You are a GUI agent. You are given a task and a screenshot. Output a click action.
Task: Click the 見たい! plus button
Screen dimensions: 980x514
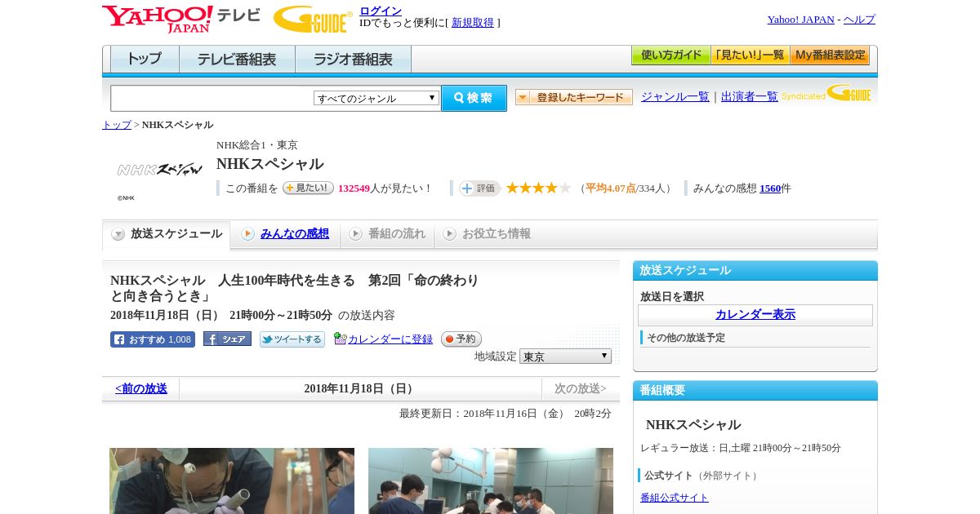308,188
